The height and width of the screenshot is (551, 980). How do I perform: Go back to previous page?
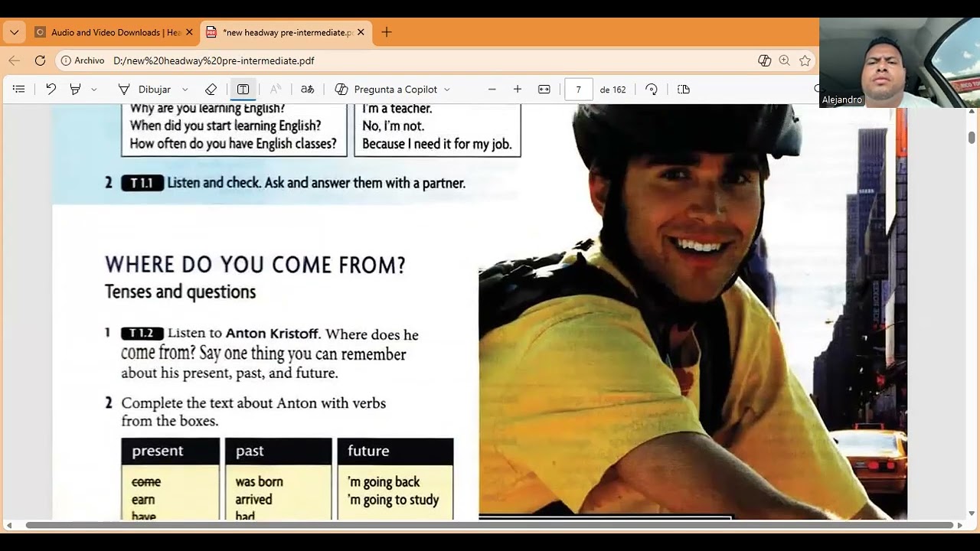[x=14, y=60]
